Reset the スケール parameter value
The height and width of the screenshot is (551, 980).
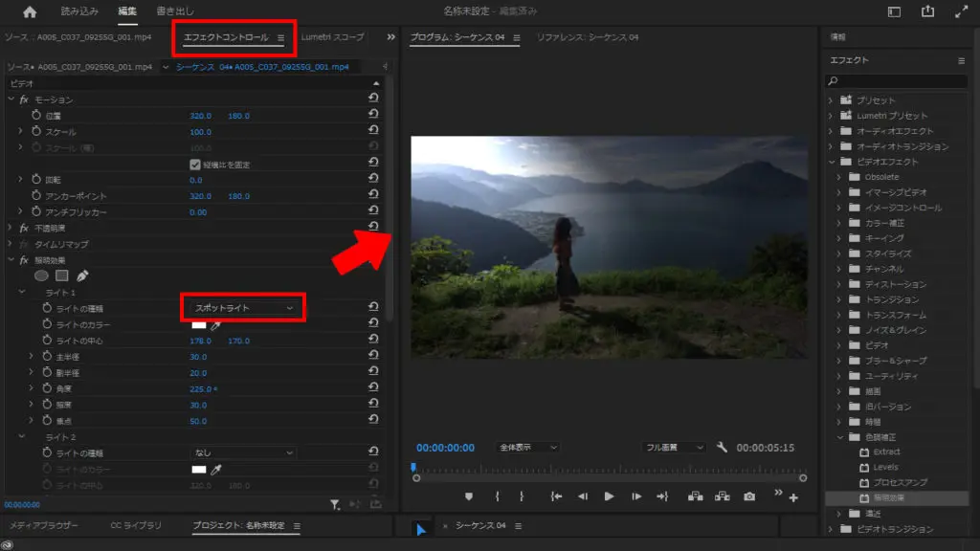coord(372,131)
